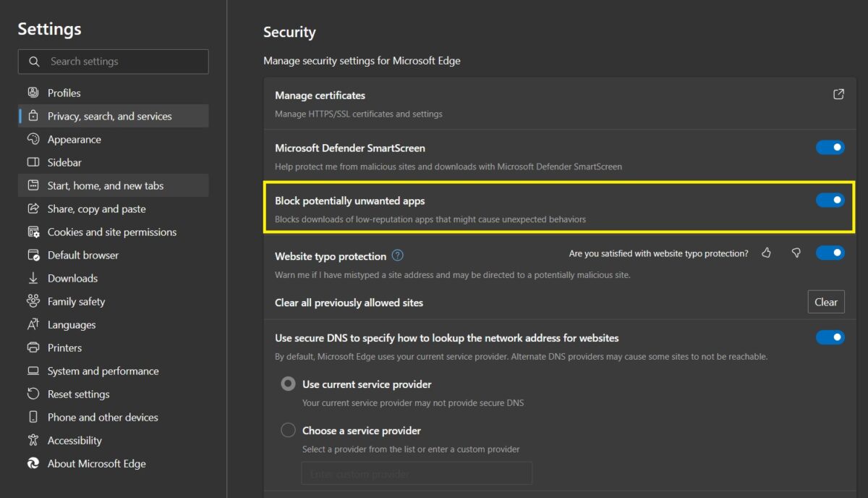Click the Search settings input field
The height and width of the screenshot is (498, 868).
click(x=114, y=62)
